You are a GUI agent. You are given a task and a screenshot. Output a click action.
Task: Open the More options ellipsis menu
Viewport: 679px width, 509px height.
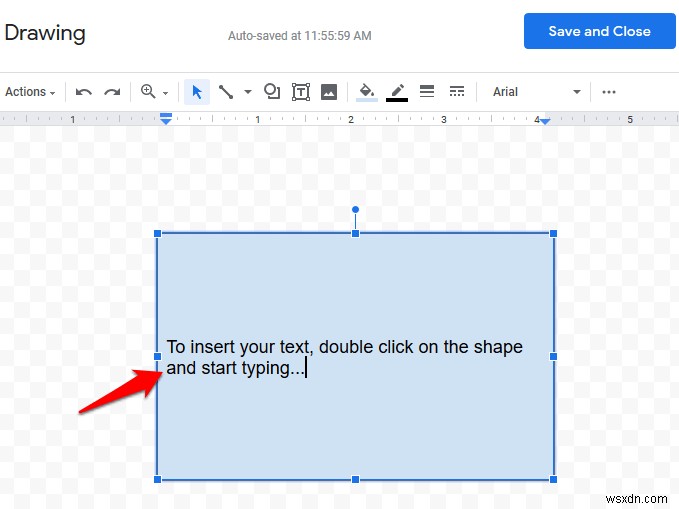tap(609, 92)
